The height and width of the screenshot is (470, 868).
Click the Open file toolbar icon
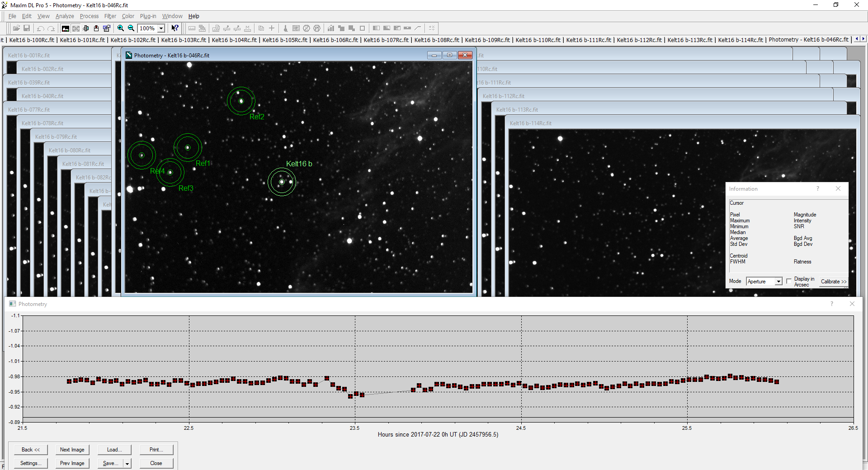pyautogui.click(x=16, y=28)
